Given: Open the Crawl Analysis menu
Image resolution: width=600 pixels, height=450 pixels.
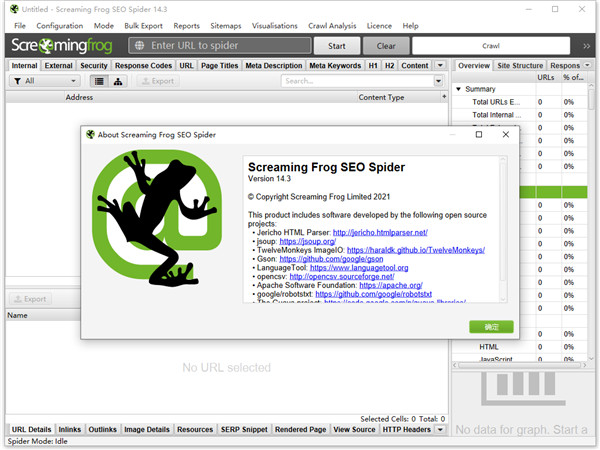Looking at the screenshot, I should pos(332,26).
